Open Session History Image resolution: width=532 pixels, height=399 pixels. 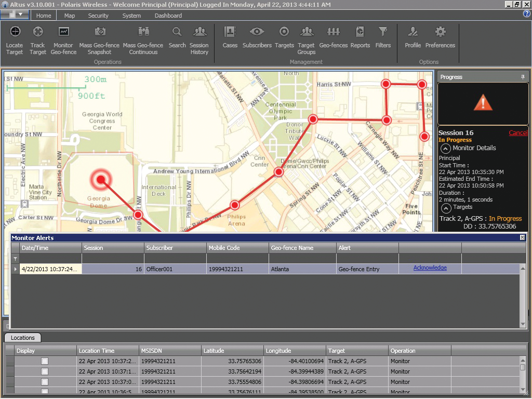tap(199, 40)
